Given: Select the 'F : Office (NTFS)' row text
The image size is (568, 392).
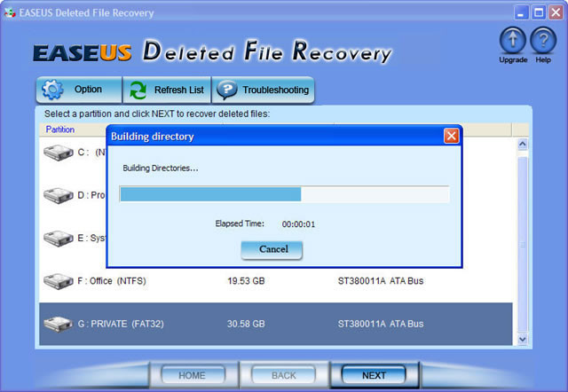Looking at the screenshot, I should tap(112, 281).
